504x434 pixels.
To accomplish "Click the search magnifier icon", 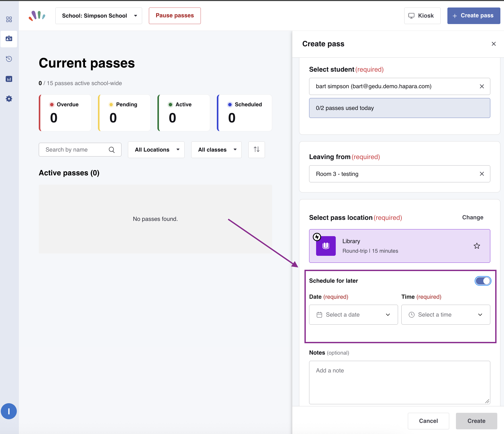I will click(x=112, y=150).
